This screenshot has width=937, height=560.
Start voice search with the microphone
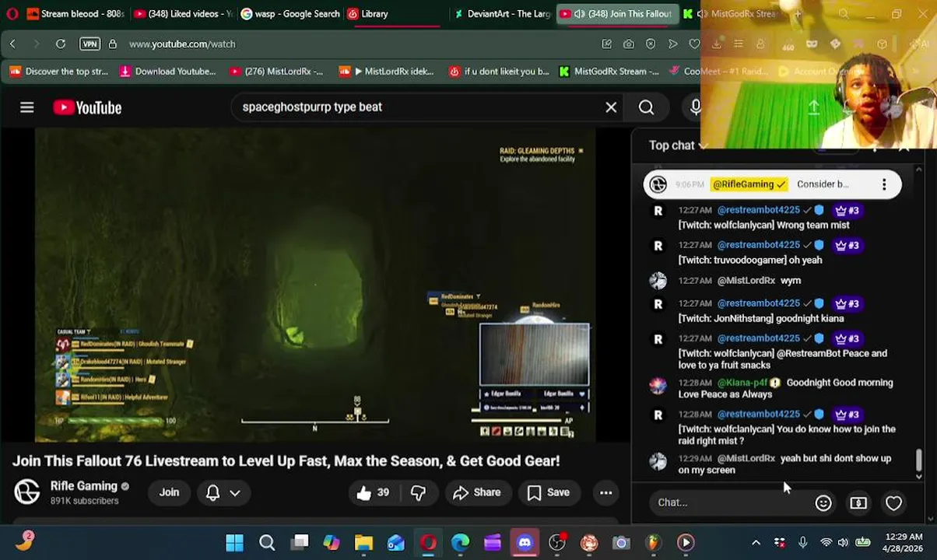(x=695, y=107)
